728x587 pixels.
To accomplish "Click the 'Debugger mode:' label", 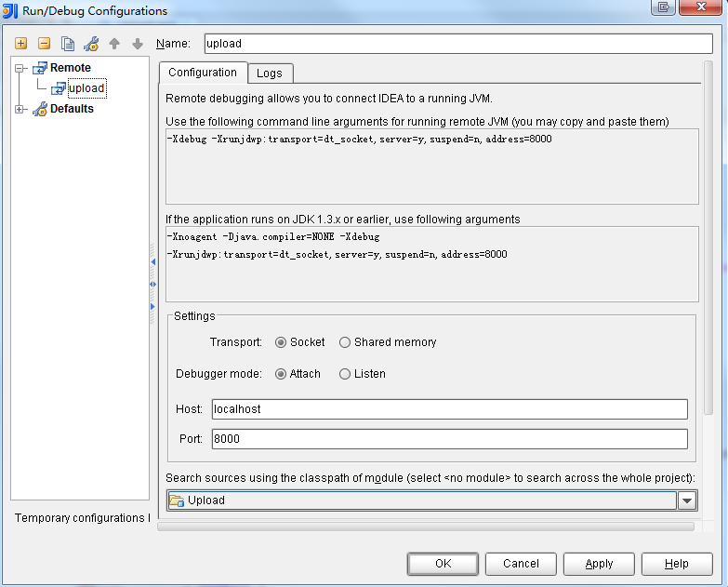I will click(218, 374).
